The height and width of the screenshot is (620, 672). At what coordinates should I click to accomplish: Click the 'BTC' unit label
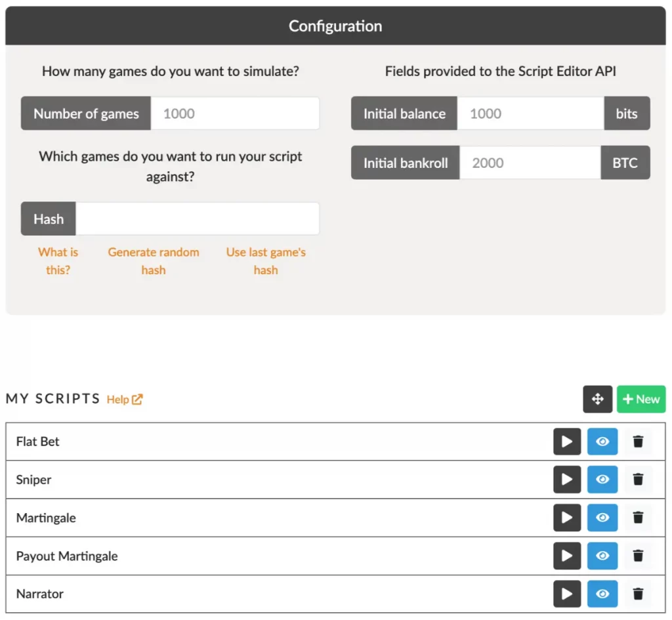pos(625,163)
